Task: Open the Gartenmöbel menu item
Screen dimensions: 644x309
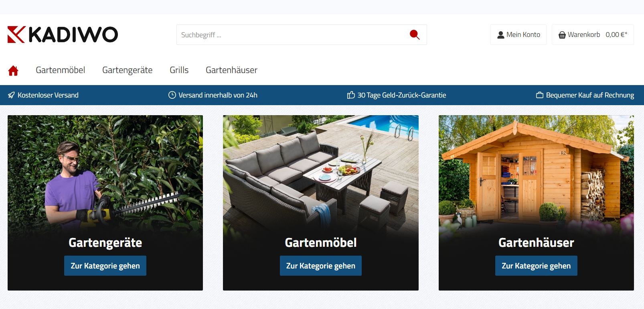Action: coord(60,70)
